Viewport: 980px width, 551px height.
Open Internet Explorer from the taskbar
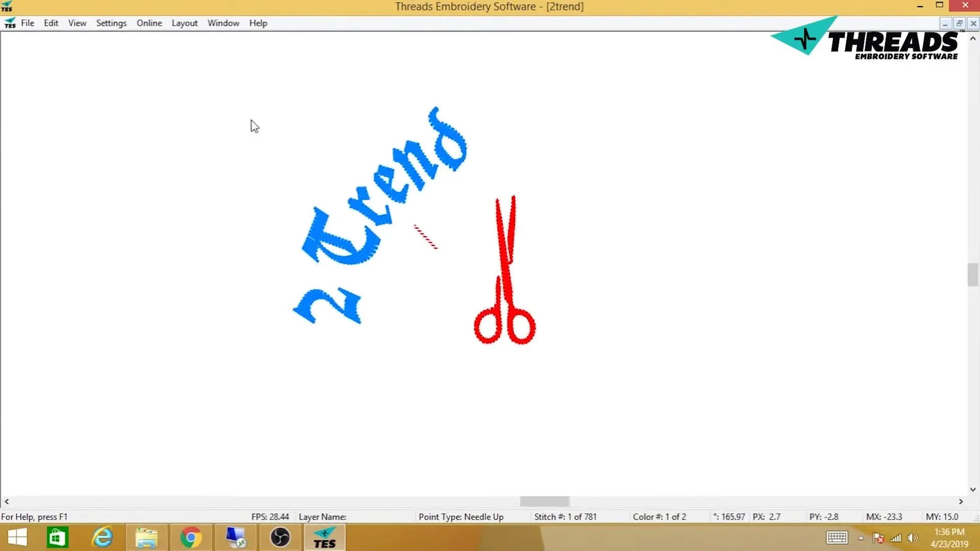point(102,537)
